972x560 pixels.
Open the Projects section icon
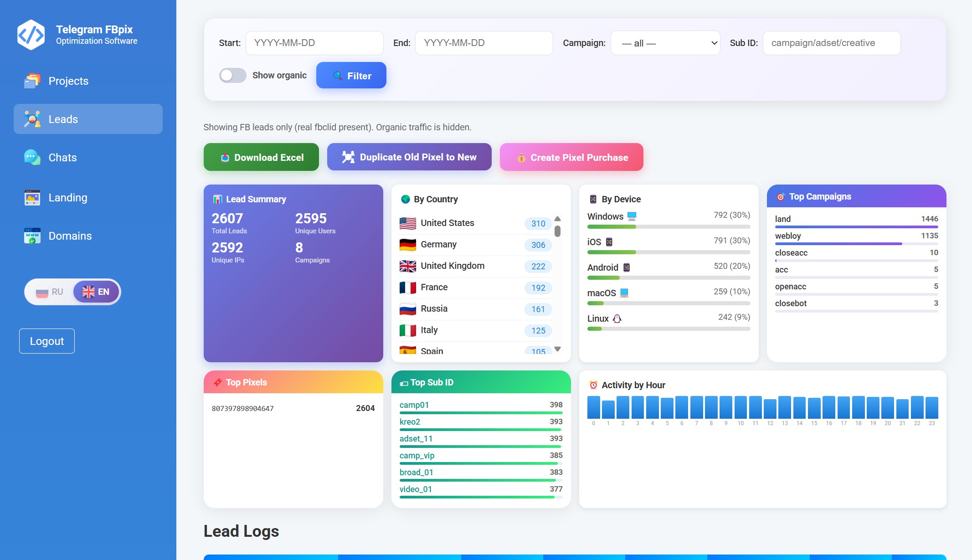(x=32, y=81)
